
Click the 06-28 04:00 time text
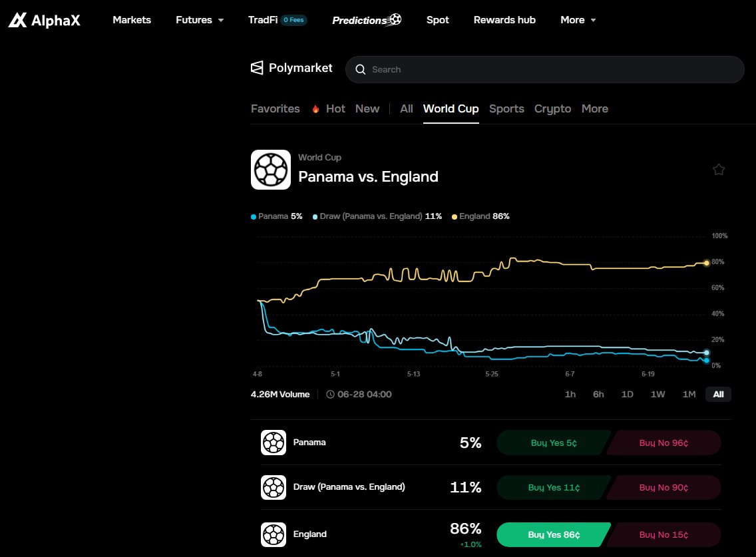coord(365,395)
